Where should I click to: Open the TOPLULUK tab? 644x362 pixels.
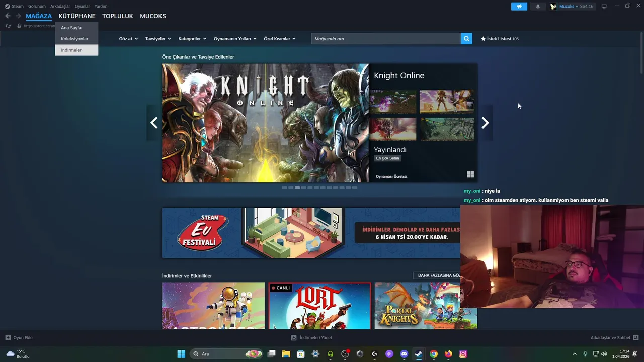118,16
